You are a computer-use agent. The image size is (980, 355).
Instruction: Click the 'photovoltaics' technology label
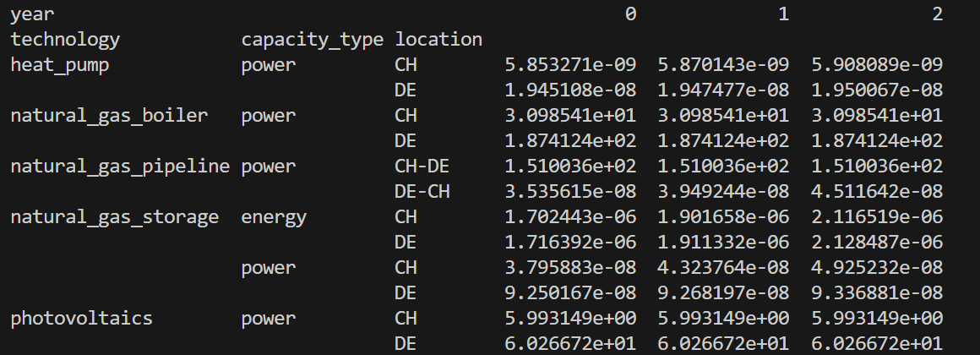coord(81,318)
